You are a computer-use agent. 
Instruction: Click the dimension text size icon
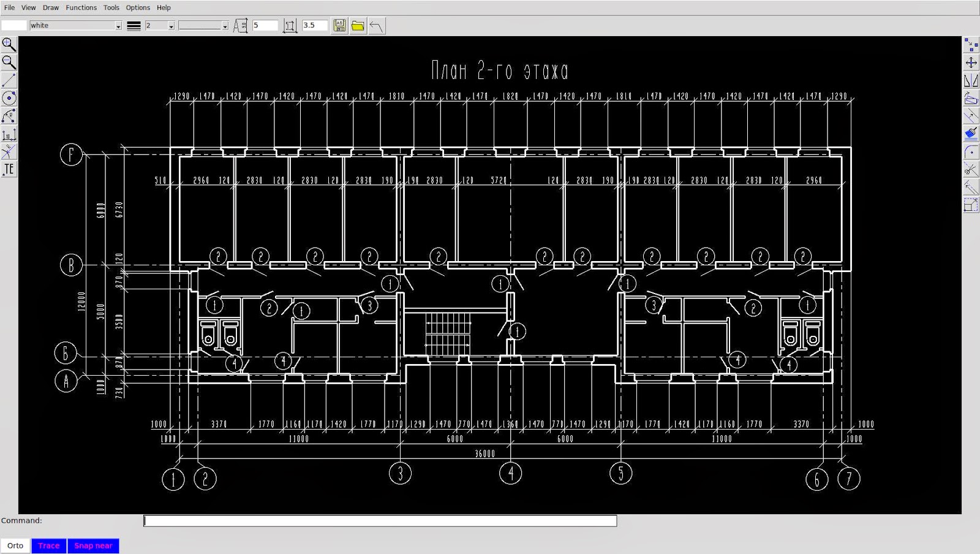coord(290,26)
